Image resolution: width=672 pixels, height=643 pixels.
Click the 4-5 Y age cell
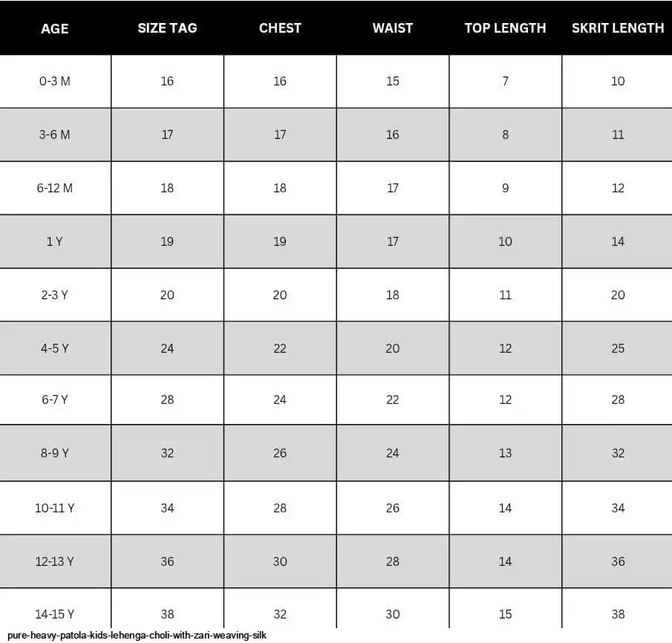(x=55, y=348)
